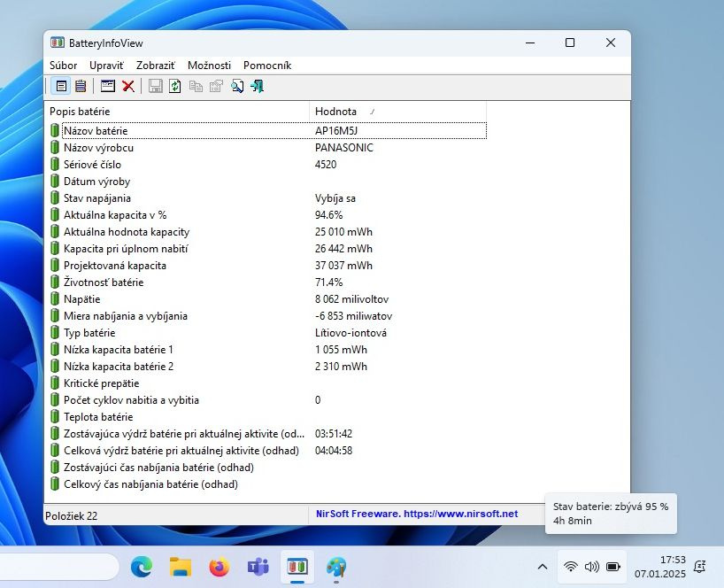Click the BatteryInfoView taskbar button

[297, 567]
